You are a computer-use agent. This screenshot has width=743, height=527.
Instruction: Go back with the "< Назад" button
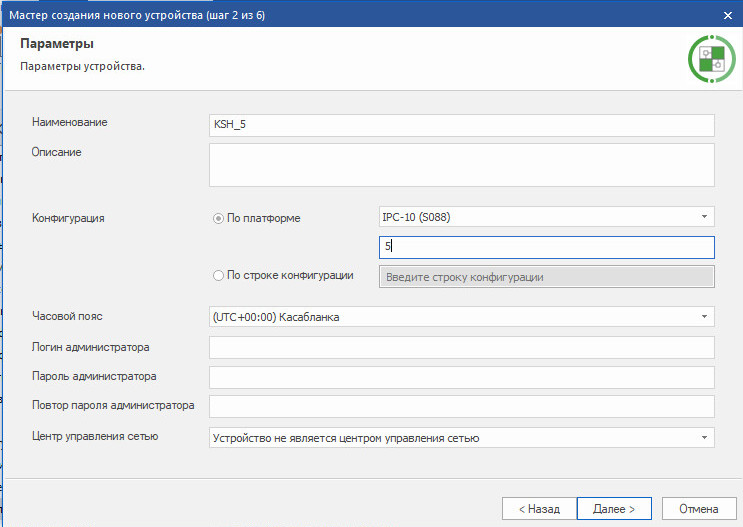tap(539, 509)
